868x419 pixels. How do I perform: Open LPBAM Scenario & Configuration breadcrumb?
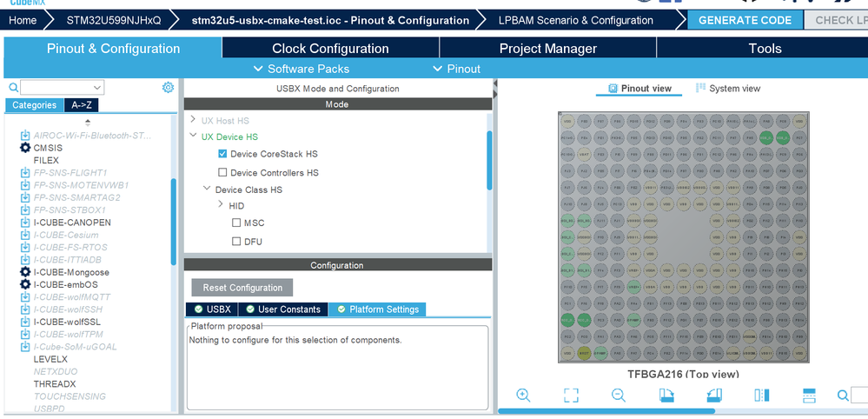pyautogui.click(x=576, y=21)
